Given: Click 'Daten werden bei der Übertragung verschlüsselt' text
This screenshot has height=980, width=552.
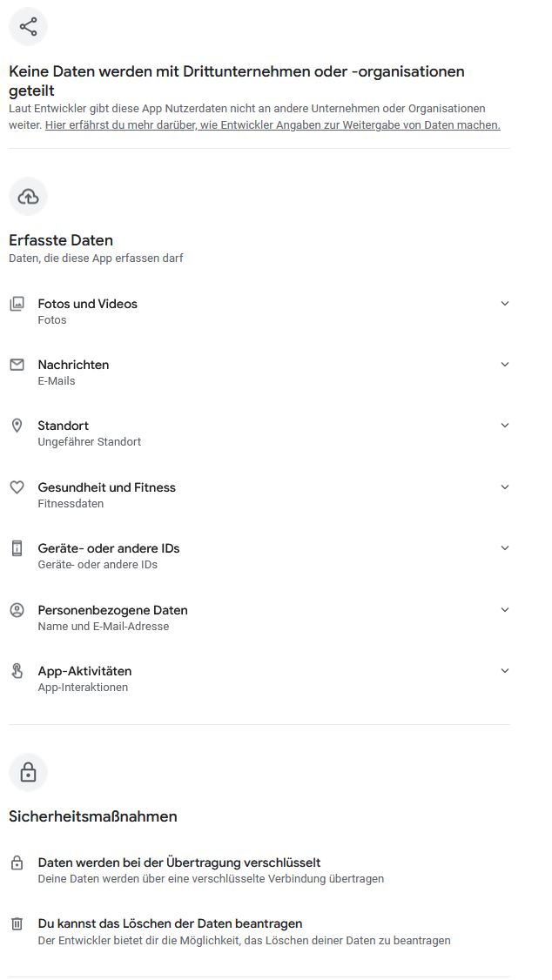Looking at the screenshot, I should [179, 863].
